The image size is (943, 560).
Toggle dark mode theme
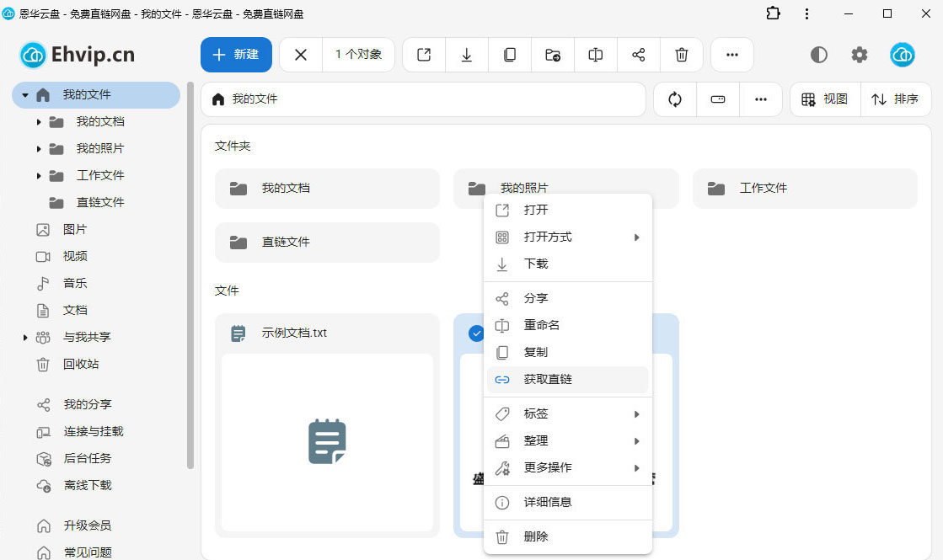pyautogui.click(x=818, y=55)
